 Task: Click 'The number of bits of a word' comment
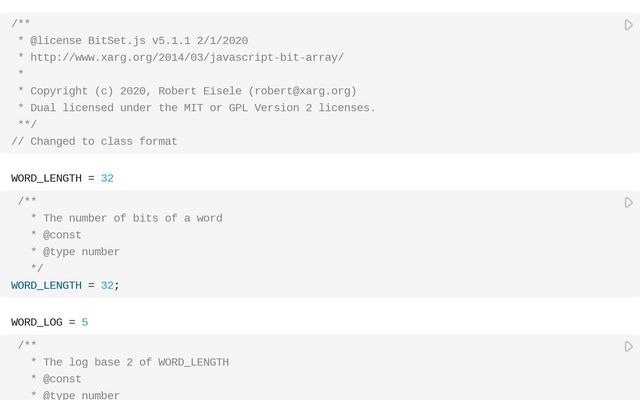[133, 218]
